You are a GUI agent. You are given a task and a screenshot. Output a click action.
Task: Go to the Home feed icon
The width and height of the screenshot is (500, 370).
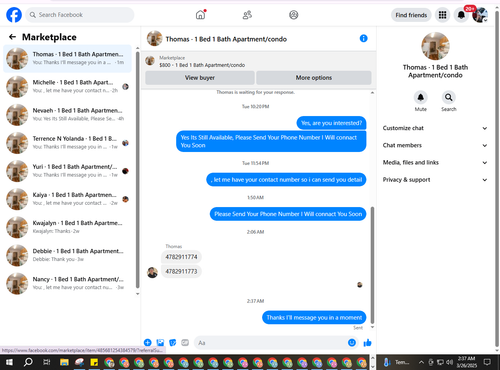coord(200,15)
